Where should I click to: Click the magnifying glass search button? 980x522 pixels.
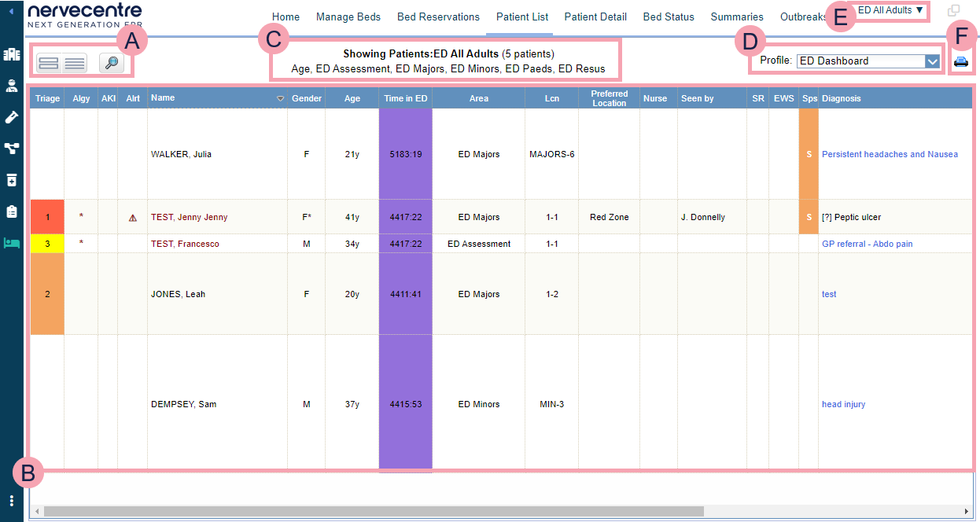click(111, 63)
